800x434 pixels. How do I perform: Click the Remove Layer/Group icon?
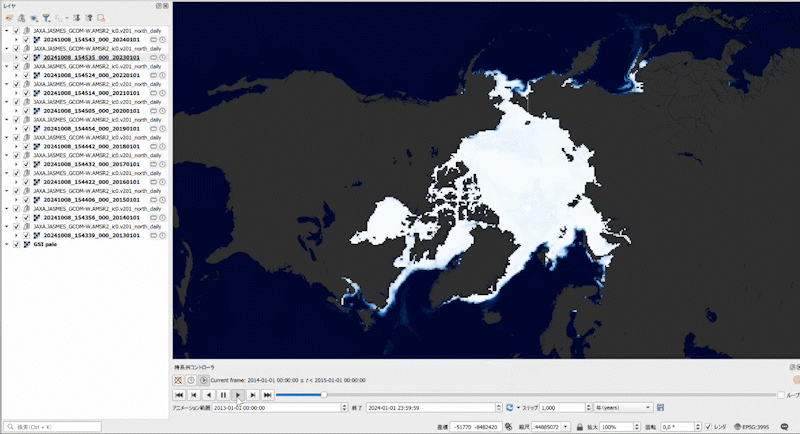click(x=101, y=18)
